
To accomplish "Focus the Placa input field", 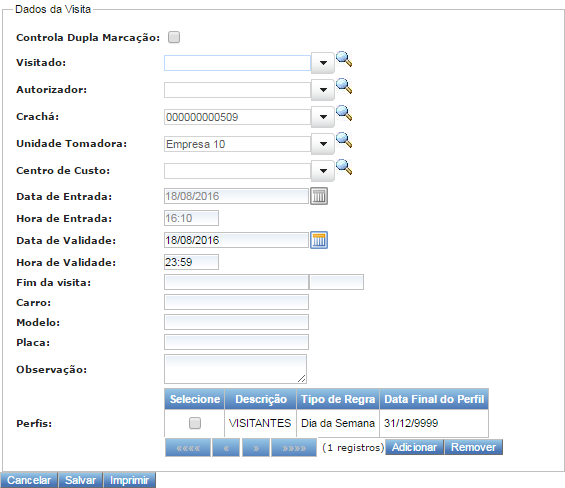I will coord(236,342).
